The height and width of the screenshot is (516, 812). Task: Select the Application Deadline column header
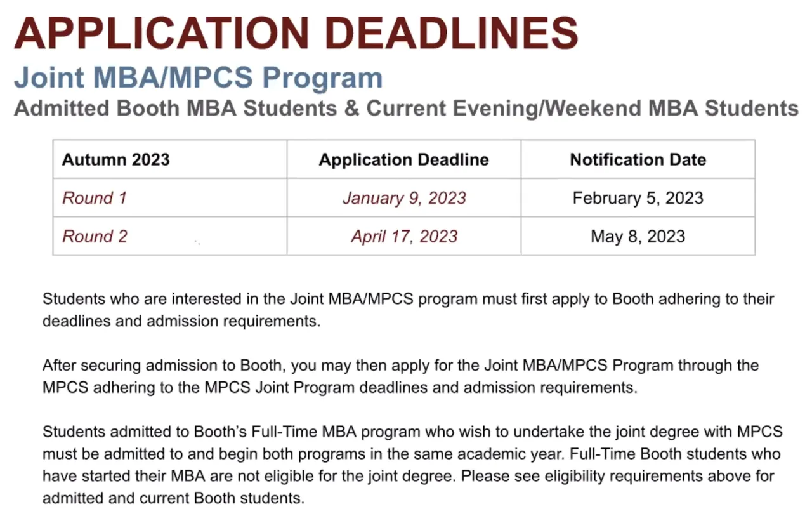coord(403,159)
